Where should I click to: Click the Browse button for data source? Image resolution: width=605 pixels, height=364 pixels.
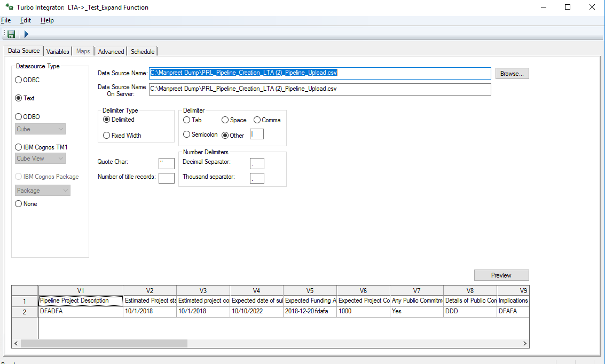(511, 73)
